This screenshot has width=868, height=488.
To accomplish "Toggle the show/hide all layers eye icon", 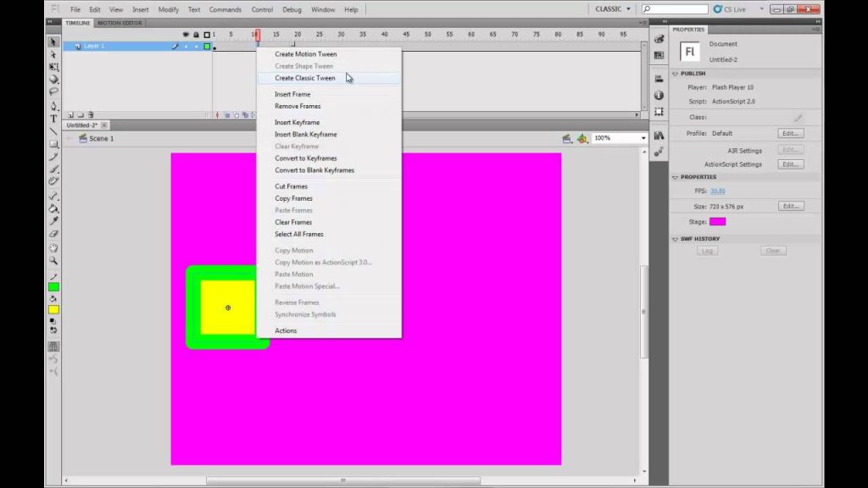I will click(x=186, y=34).
